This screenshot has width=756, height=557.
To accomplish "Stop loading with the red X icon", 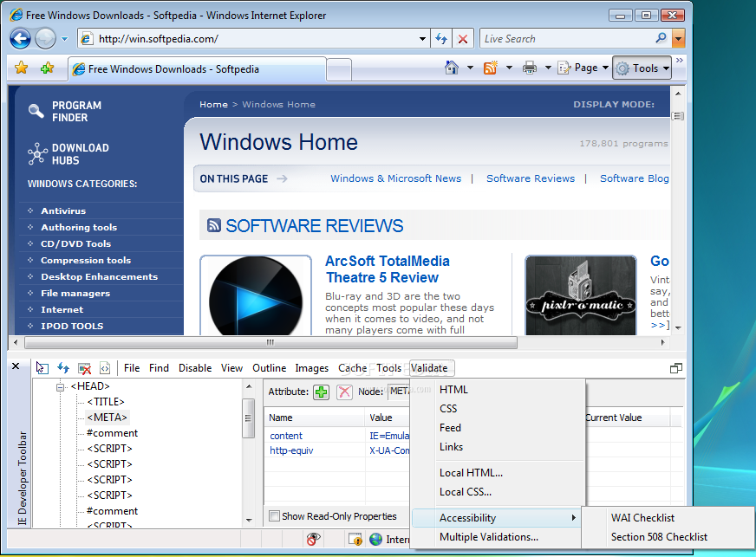I will click(463, 38).
